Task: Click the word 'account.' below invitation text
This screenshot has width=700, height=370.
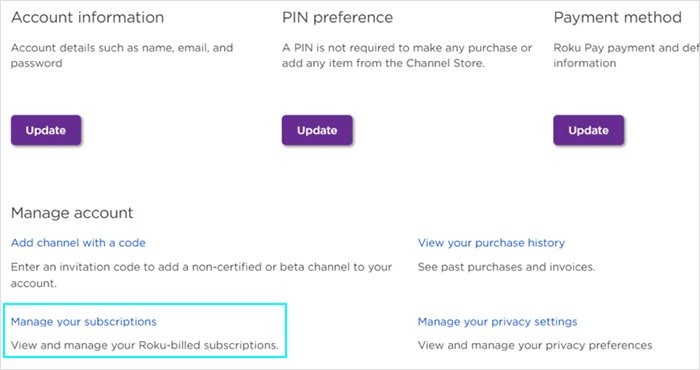Action: point(33,283)
